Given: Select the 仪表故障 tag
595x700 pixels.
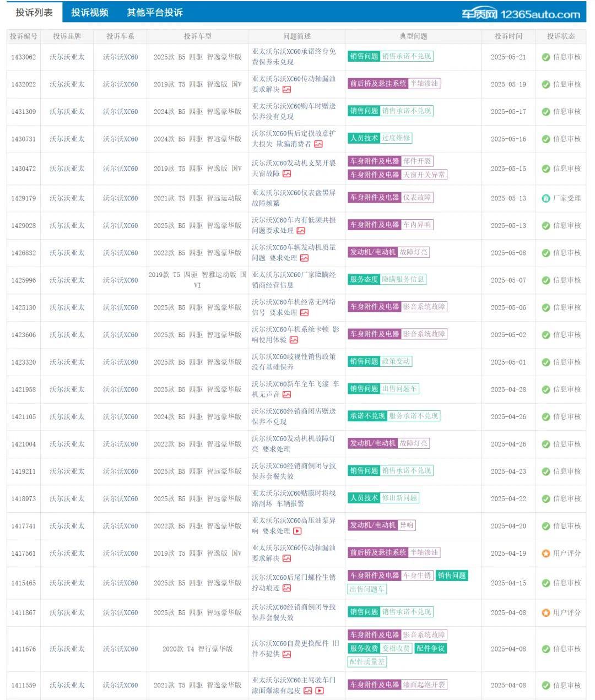Looking at the screenshot, I should [417, 197].
